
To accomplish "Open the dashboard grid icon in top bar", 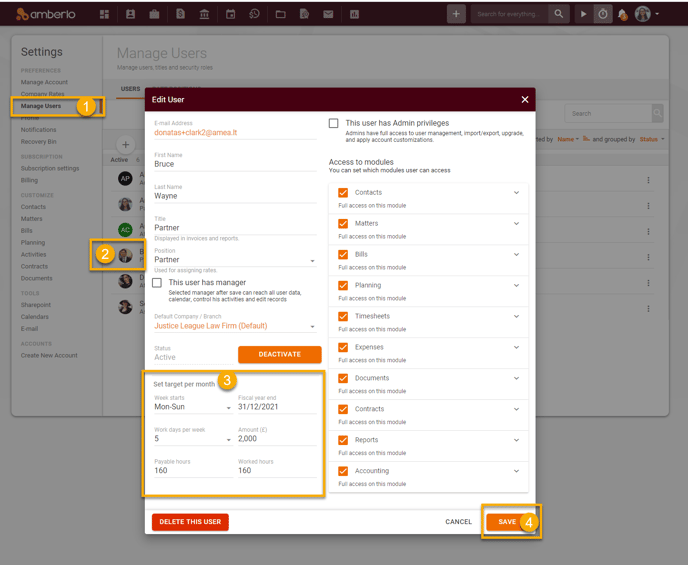I will point(105,14).
